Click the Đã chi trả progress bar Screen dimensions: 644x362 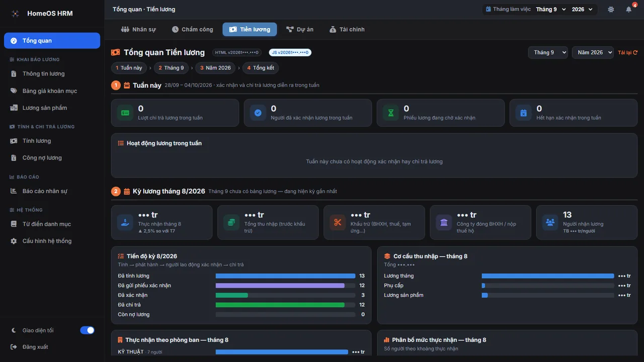pyautogui.click(x=285, y=305)
